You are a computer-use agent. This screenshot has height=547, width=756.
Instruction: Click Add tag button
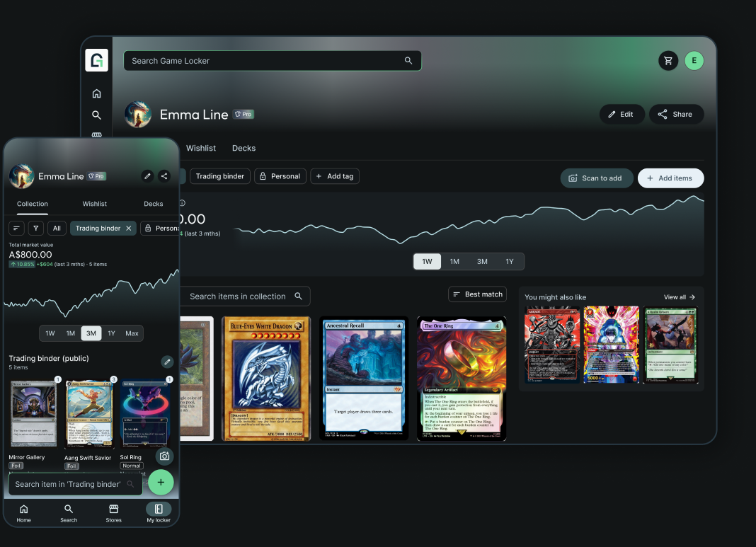click(335, 176)
